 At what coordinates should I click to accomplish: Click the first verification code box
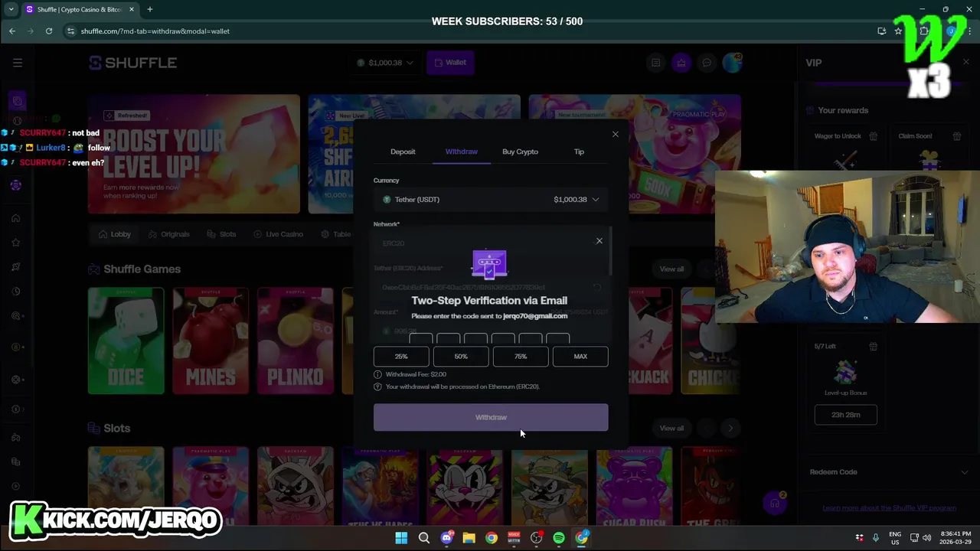click(x=421, y=339)
